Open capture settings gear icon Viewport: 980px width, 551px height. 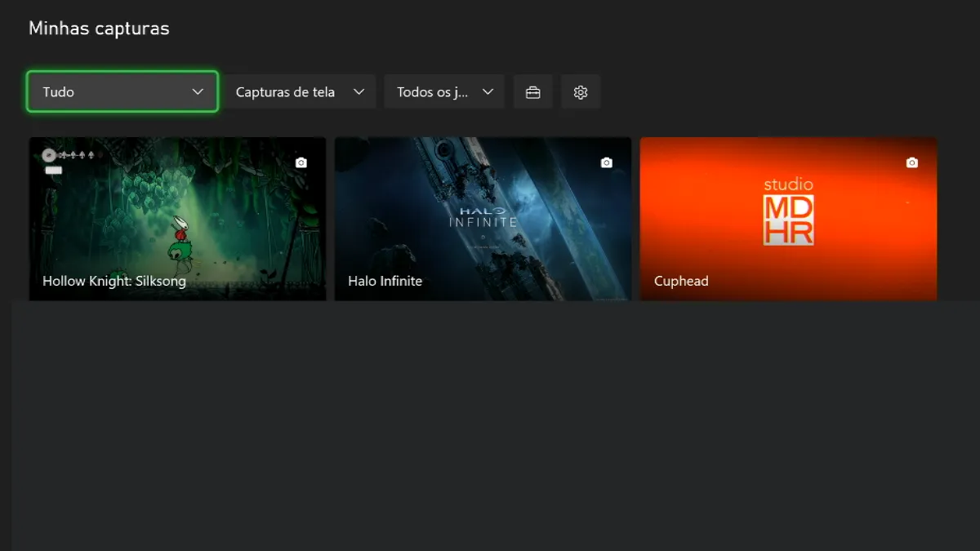coord(581,92)
